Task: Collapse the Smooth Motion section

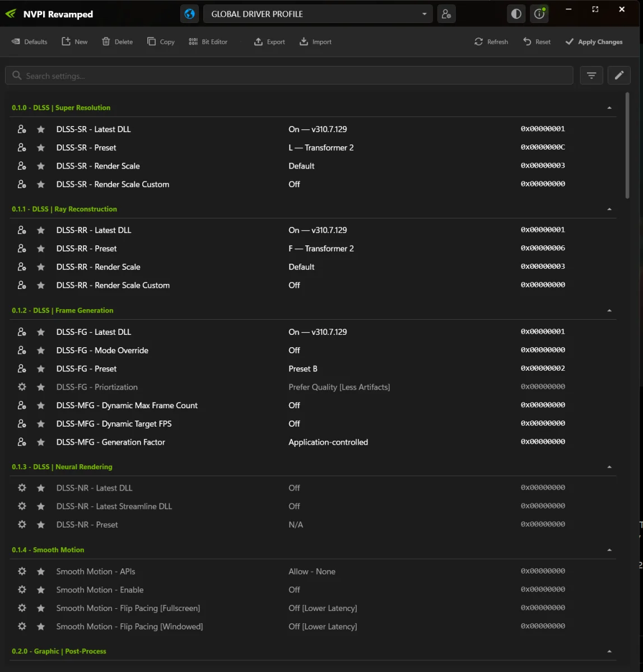Action: 609,550
